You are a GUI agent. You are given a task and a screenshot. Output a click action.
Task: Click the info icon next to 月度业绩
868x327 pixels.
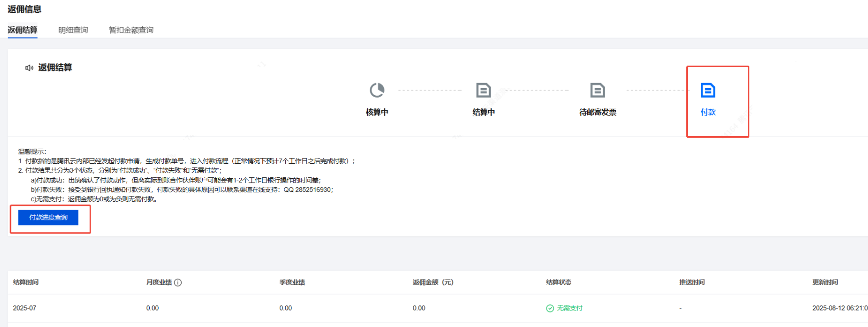[178, 282]
